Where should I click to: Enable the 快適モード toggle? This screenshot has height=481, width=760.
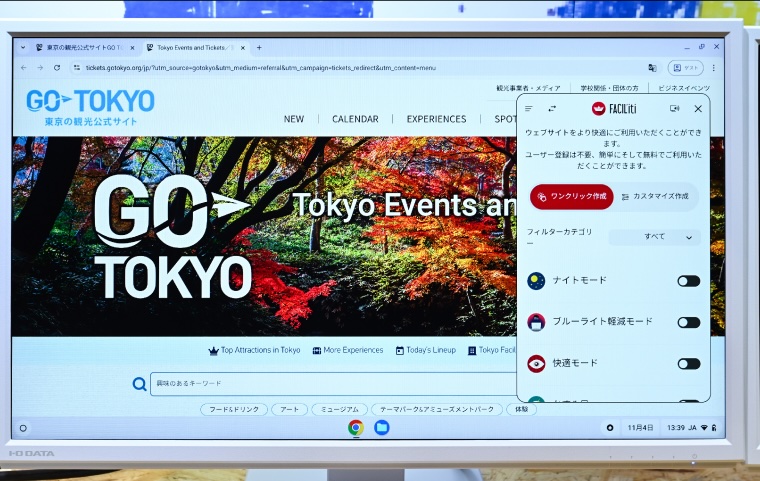(689, 364)
